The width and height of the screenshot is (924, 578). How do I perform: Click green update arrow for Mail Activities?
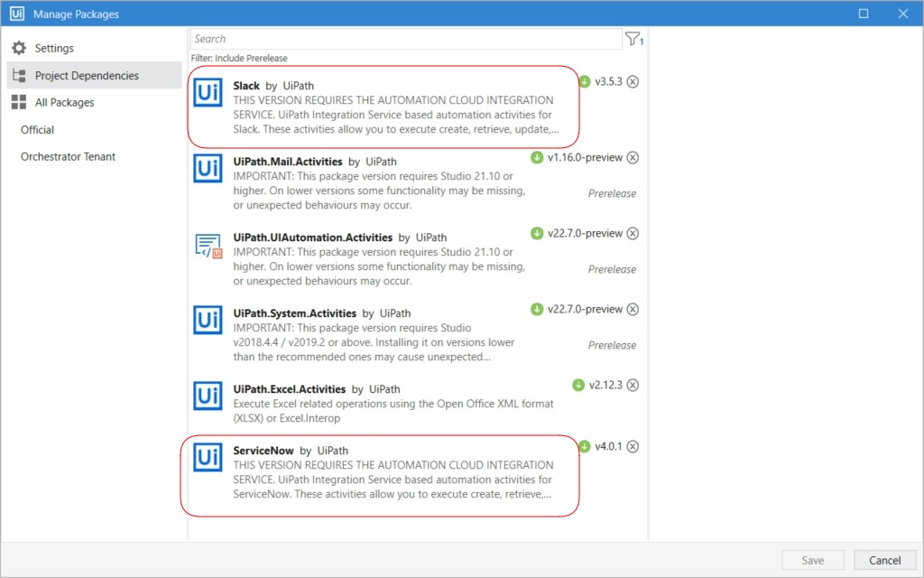tap(537, 157)
